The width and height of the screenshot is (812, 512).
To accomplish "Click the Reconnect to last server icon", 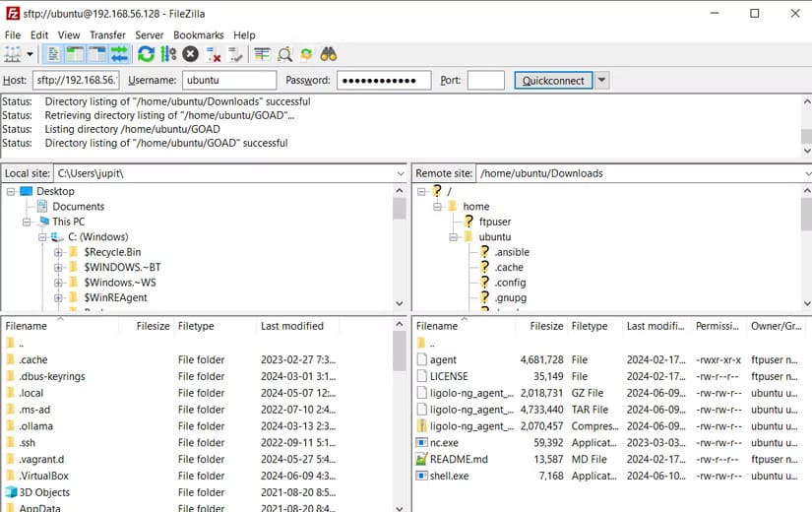I will 236,54.
